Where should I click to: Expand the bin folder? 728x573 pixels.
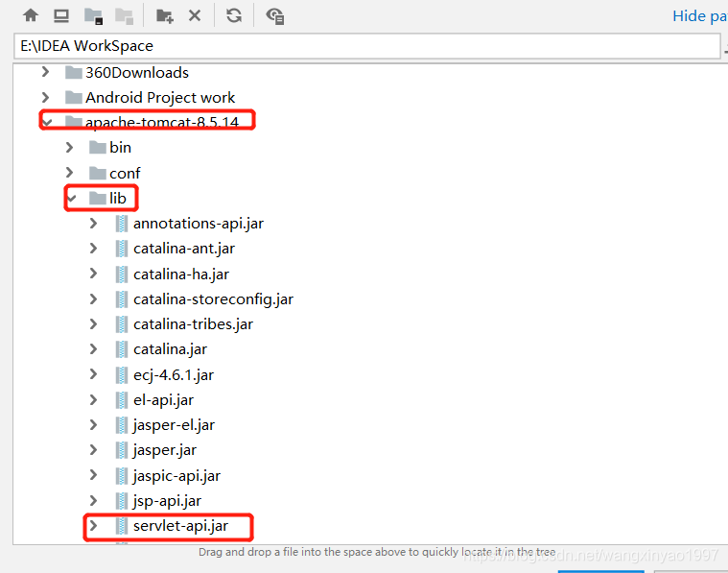click(x=69, y=147)
